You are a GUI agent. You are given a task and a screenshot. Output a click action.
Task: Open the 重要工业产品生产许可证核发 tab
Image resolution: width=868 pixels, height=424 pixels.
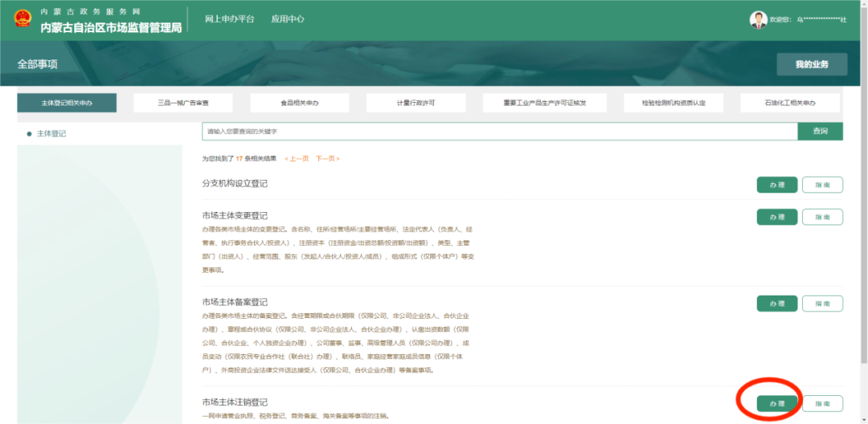click(x=545, y=103)
